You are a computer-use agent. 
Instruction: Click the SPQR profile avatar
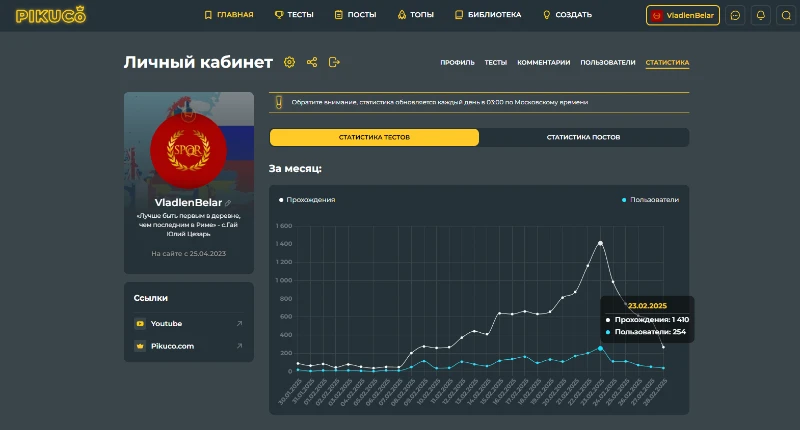click(188, 150)
